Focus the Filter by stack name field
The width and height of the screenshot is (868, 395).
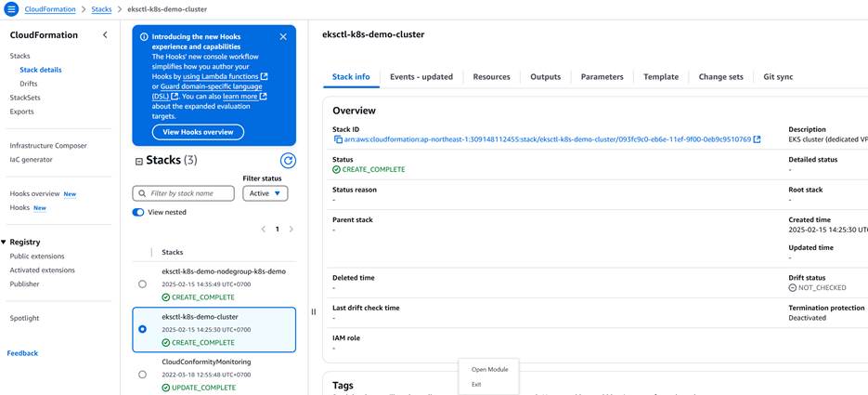tap(184, 193)
